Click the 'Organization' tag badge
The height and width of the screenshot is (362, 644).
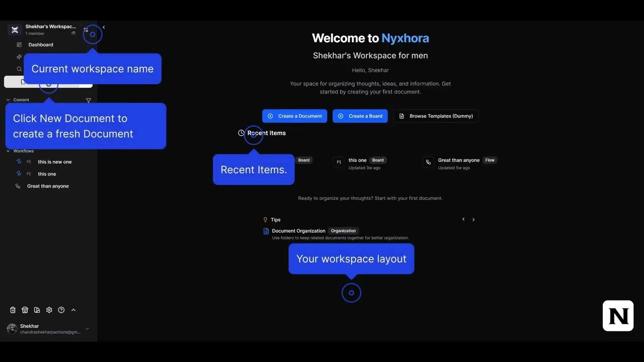click(x=344, y=231)
